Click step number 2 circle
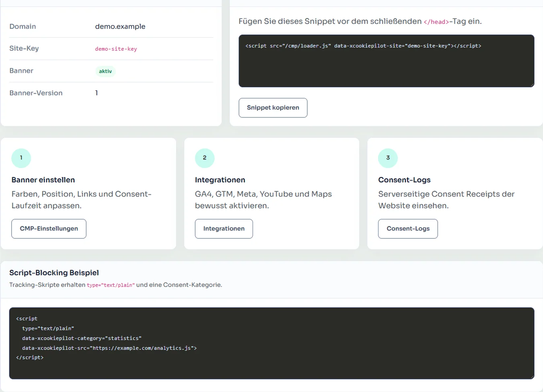The width and height of the screenshot is (543, 392). 205,158
